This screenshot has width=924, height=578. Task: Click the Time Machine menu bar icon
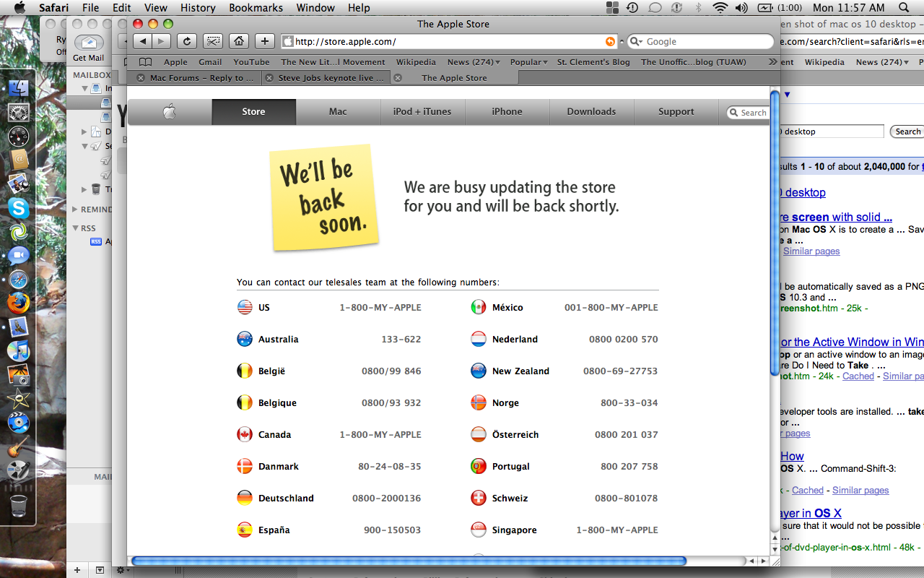click(632, 8)
